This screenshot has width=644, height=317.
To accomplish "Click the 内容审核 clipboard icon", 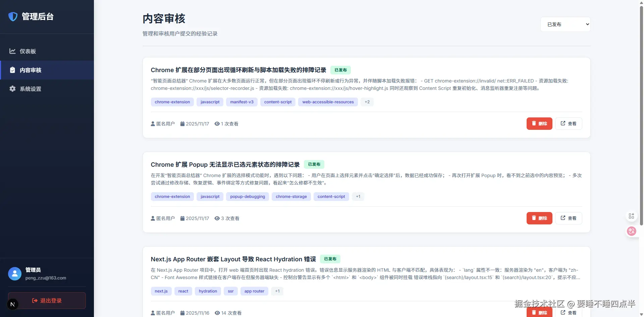I will tap(12, 70).
